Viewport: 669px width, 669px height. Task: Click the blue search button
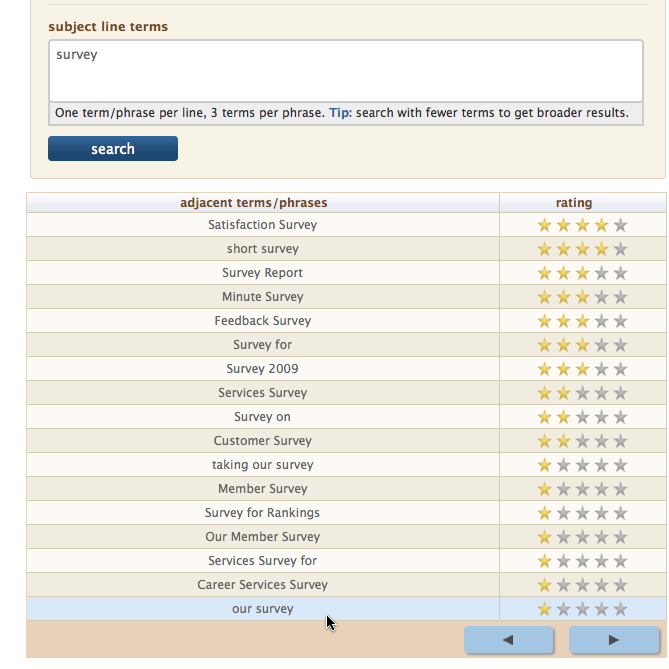tap(113, 149)
